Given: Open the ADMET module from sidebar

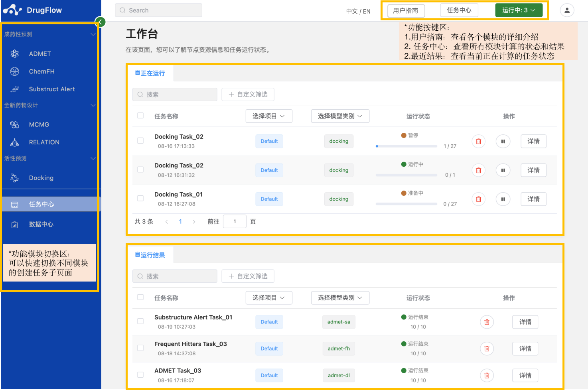Looking at the screenshot, I should (39, 53).
